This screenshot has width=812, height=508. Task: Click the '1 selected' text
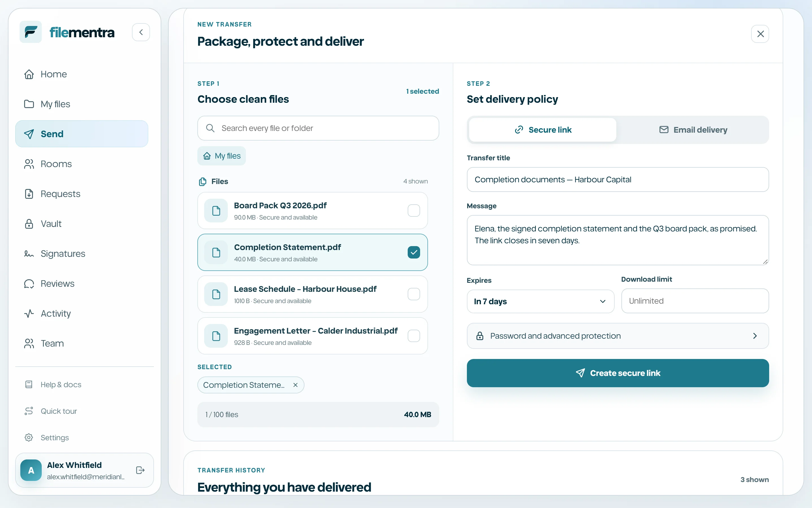click(x=422, y=91)
